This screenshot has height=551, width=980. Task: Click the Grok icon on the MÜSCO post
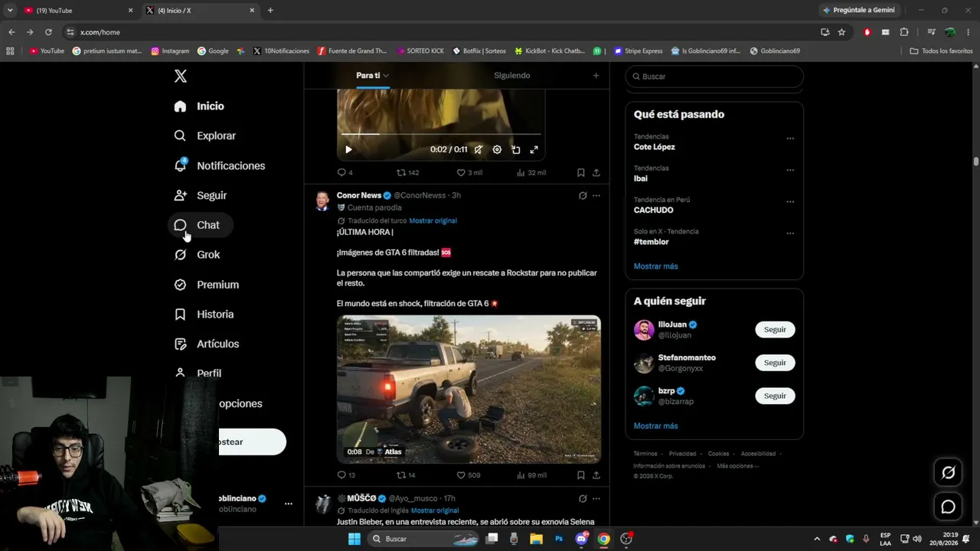click(583, 499)
